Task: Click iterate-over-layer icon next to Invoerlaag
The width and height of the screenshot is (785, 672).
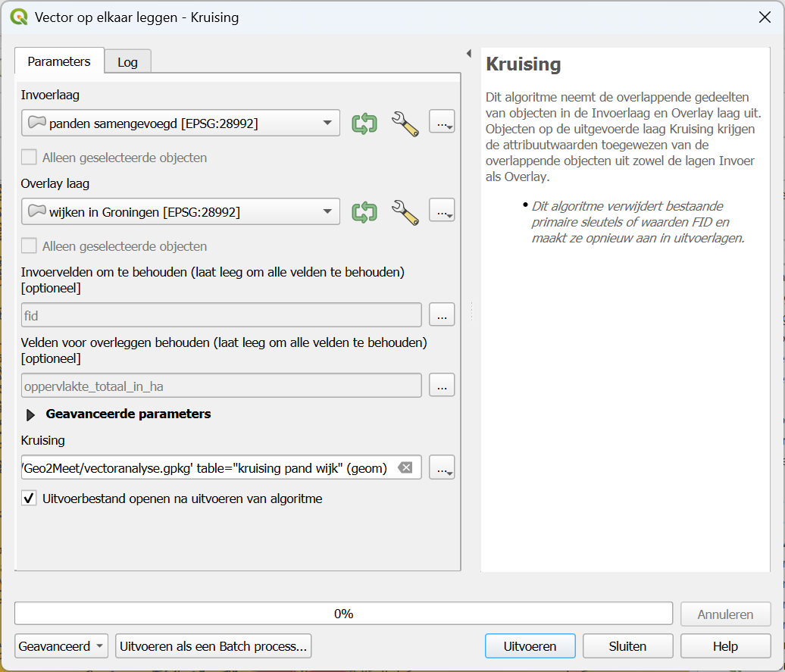Action: (x=364, y=123)
